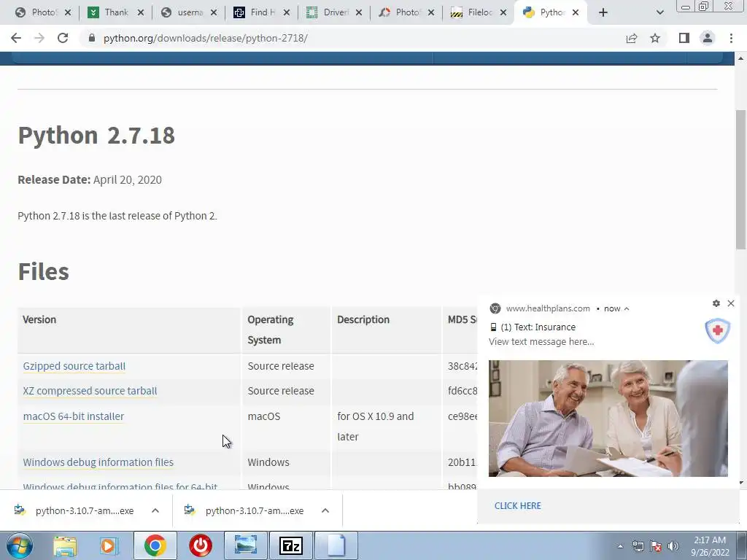Close the Fileloc tab
Viewport: 747px width, 560px height.
(x=503, y=13)
